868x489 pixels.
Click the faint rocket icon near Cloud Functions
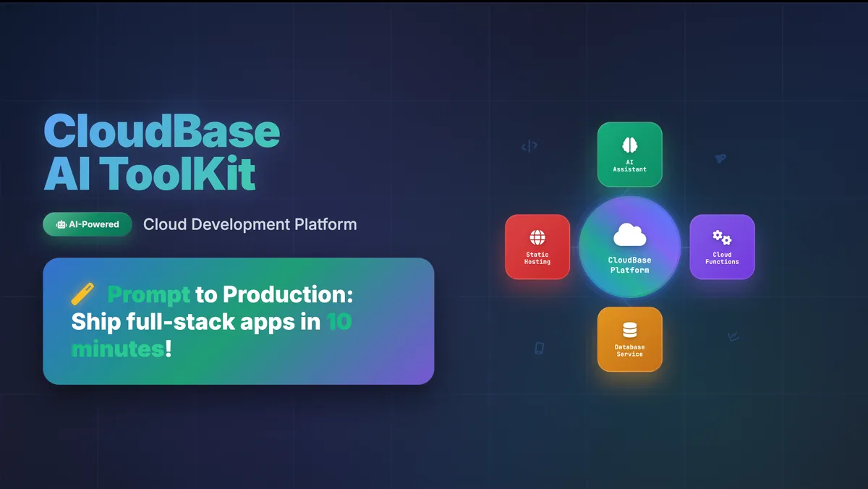[720, 158]
